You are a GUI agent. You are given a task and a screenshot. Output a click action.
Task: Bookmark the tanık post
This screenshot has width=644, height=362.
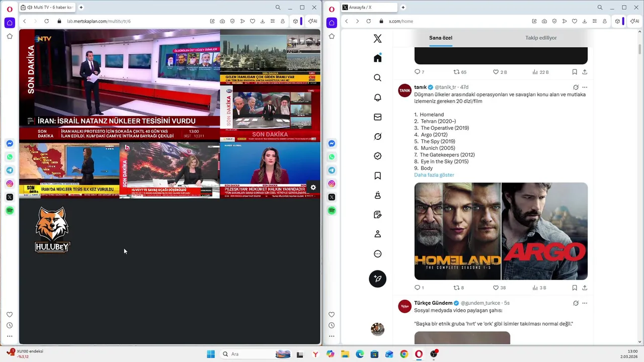(x=575, y=288)
